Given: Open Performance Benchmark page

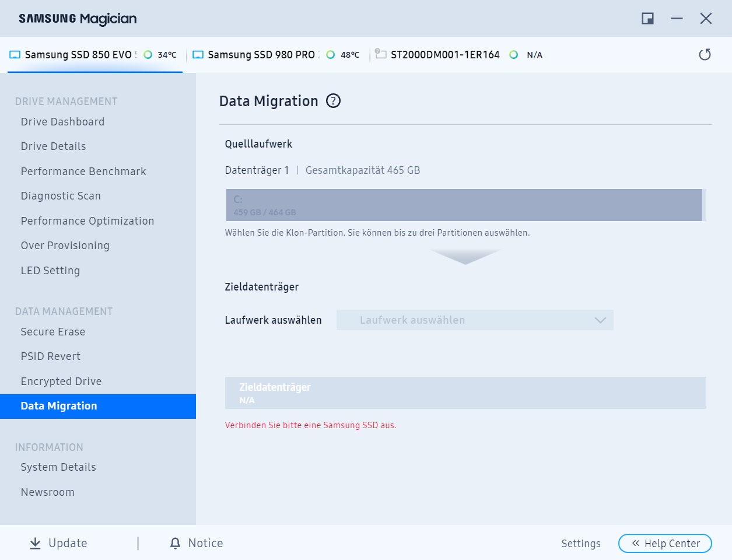Looking at the screenshot, I should (83, 171).
